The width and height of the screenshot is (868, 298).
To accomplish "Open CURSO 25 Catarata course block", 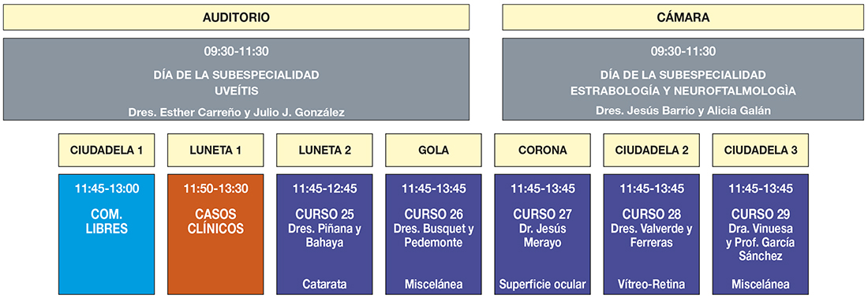I will coord(324,234).
